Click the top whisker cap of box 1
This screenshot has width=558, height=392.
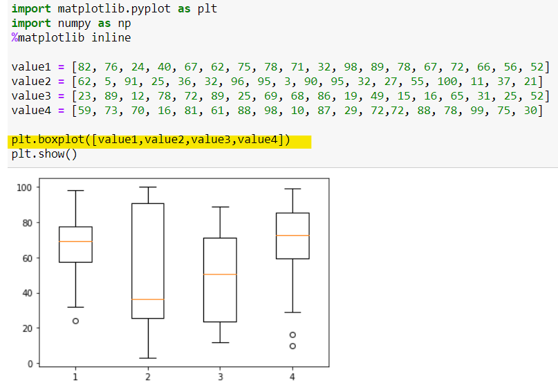point(75,191)
